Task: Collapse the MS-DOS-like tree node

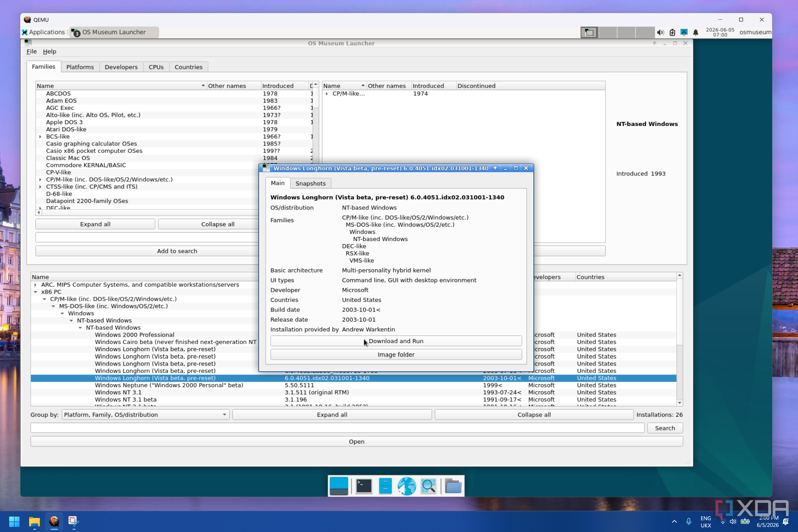Action: coord(53,306)
